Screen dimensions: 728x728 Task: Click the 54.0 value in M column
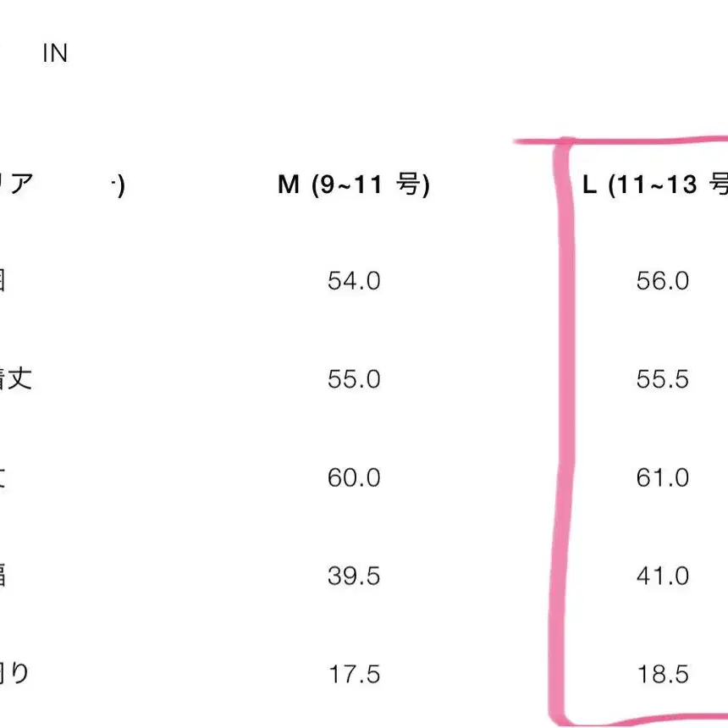pyautogui.click(x=354, y=281)
